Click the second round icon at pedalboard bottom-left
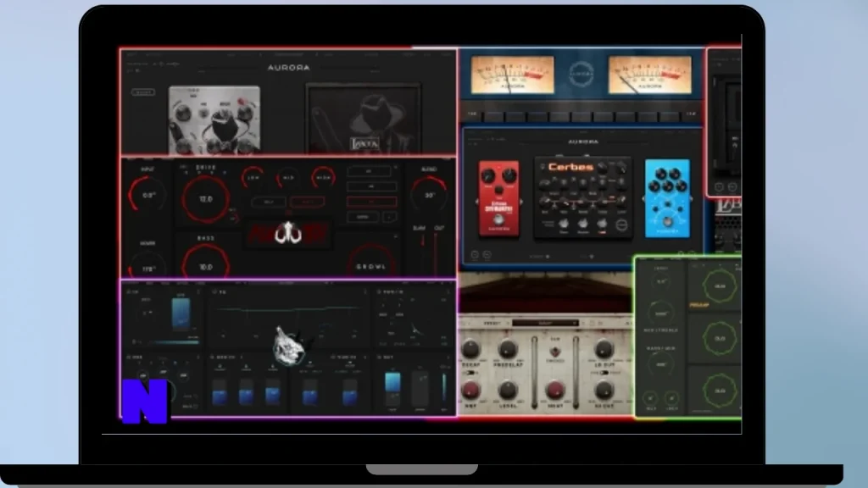This screenshot has width=868, height=488. point(487,255)
